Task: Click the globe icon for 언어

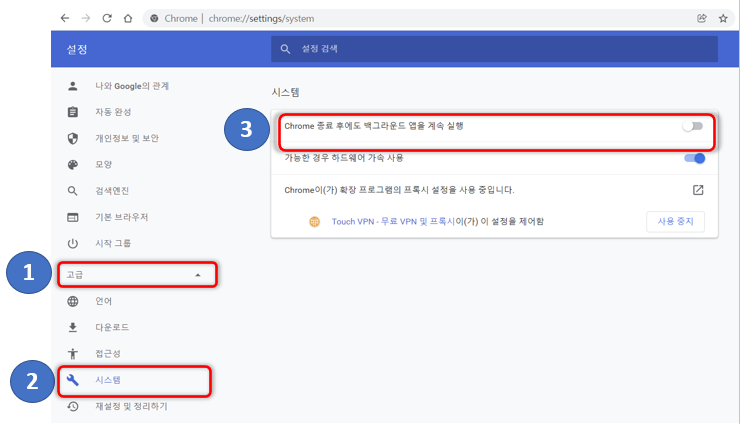Action: click(73, 301)
